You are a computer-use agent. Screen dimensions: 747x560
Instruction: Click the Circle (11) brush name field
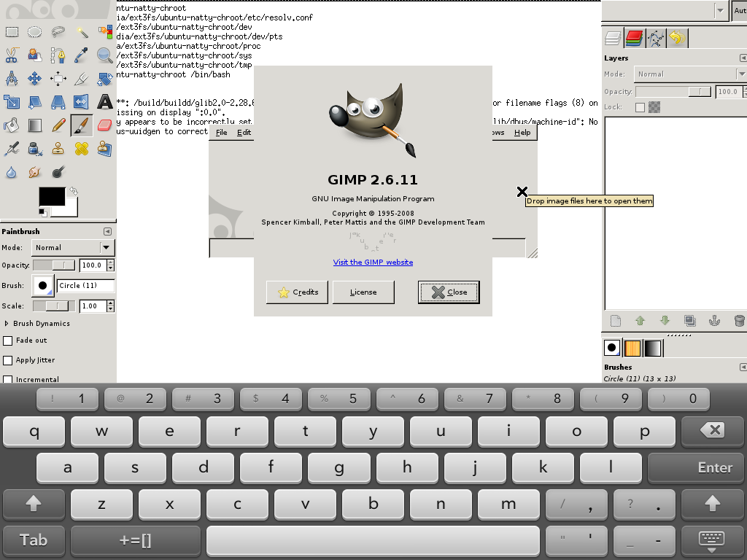[x=86, y=286]
